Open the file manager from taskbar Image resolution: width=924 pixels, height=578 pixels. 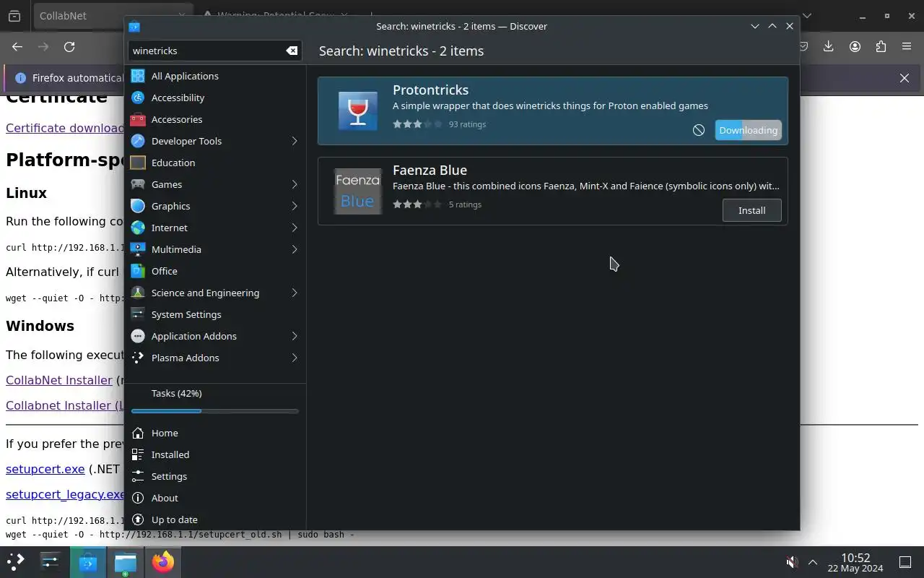tap(125, 561)
